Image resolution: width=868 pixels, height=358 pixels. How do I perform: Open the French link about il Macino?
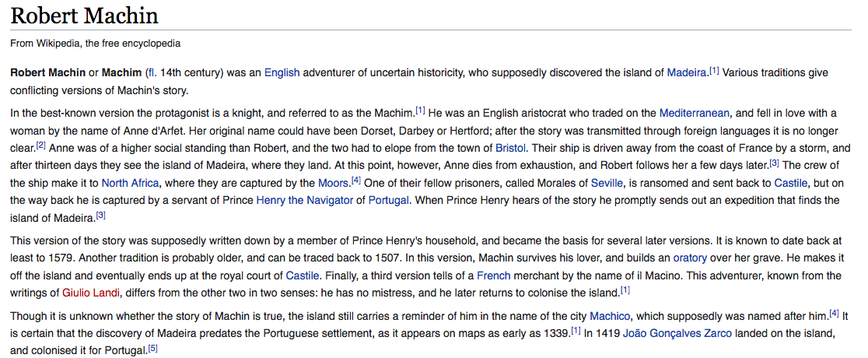[493, 276]
